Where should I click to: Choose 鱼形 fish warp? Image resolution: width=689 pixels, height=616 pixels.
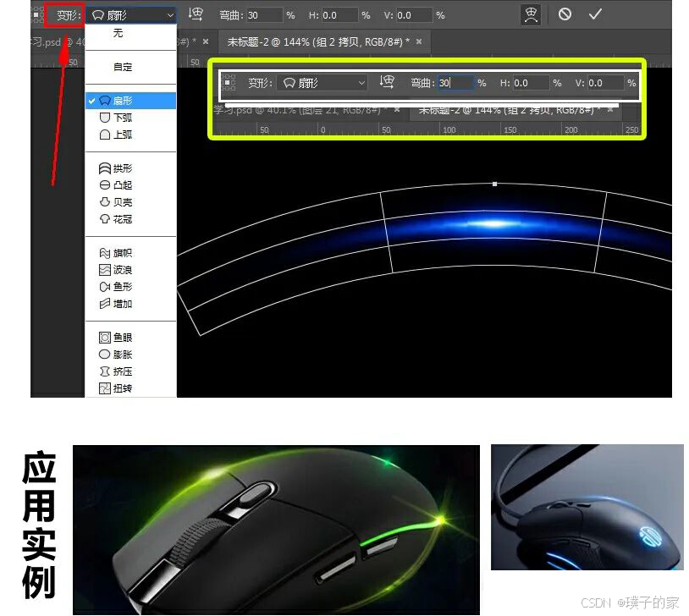point(131,287)
